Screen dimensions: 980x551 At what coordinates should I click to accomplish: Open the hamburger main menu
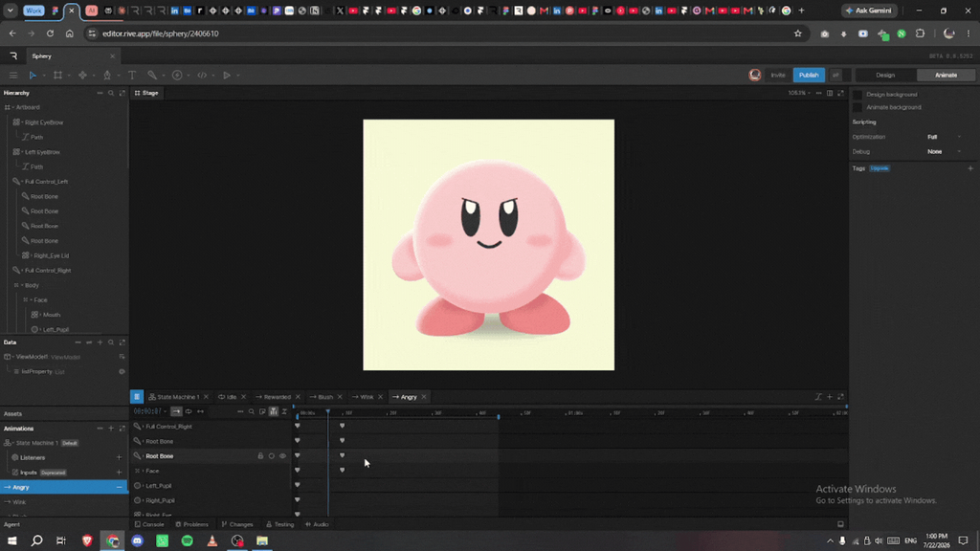coord(13,75)
